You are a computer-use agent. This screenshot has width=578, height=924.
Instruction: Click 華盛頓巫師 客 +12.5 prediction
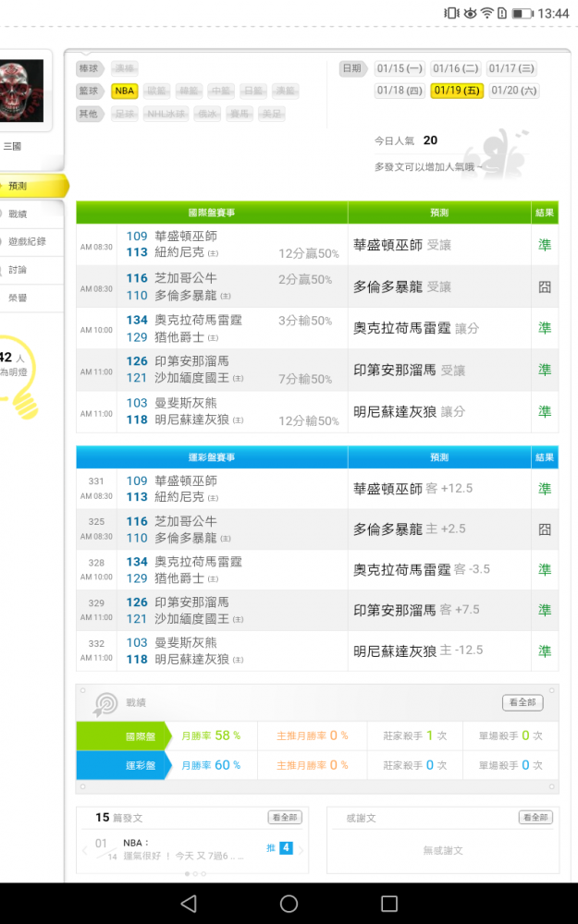pyautogui.click(x=412, y=489)
